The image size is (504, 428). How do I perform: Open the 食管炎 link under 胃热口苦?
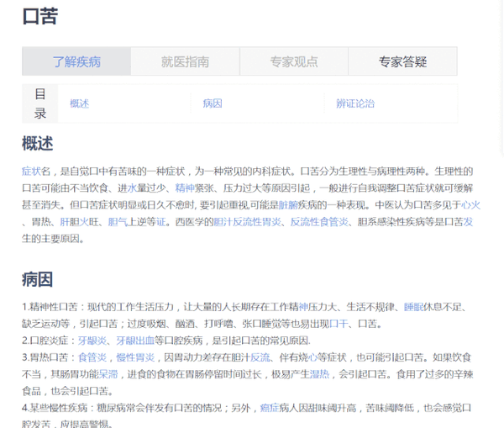click(x=92, y=357)
